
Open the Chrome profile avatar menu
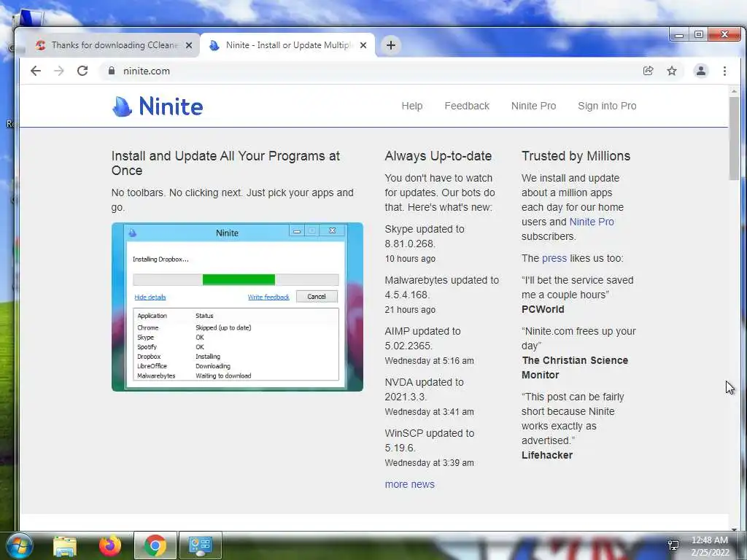tap(701, 71)
